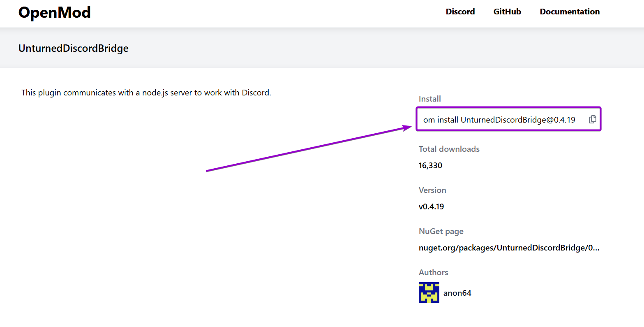Image resolution: width=644 pixels, height=327 pixels.
Task: Click the Total downloads label
Action: pyautogui.click(x=449, y=149)
